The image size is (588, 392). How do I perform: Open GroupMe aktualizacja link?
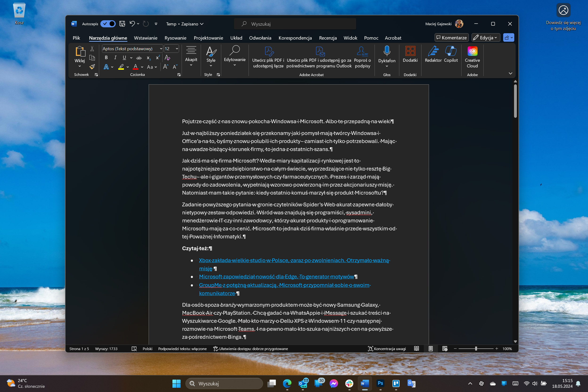click(x=285, y=289)
